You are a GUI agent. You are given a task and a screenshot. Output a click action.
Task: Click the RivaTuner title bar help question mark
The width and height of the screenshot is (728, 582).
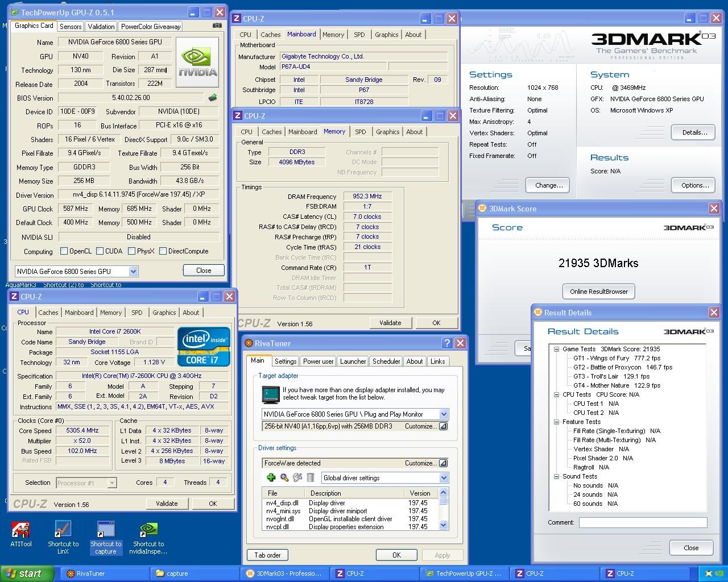(x=447, y=343)
